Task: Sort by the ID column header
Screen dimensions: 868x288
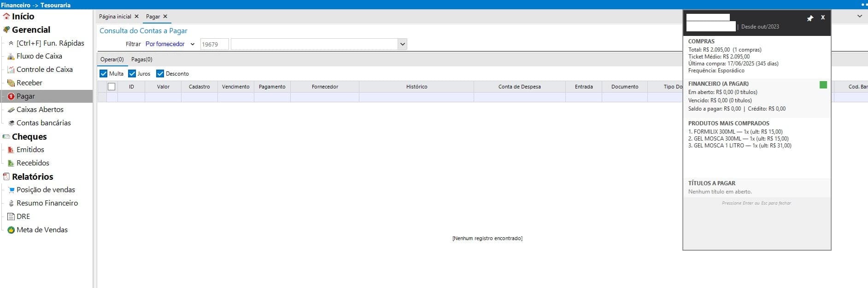Action: coord(131,87)
